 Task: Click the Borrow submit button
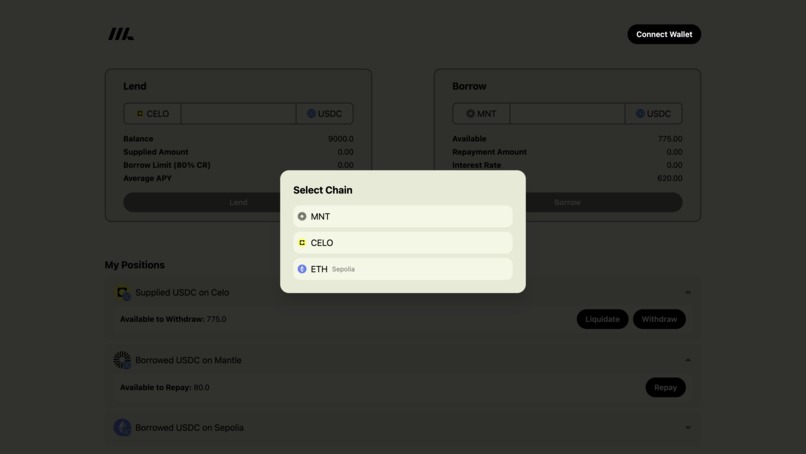pos(567,203)
